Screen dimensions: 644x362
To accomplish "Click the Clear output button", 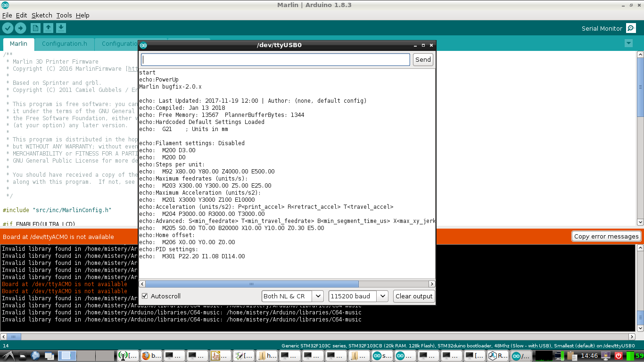I will pyautogui.click(x=413, y=296).
